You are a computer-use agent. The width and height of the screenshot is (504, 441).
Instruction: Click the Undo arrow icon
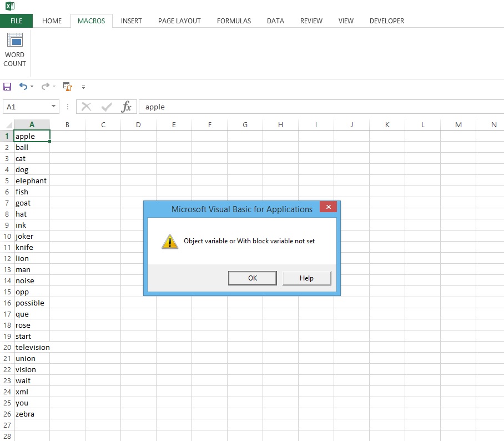(23, 87)
